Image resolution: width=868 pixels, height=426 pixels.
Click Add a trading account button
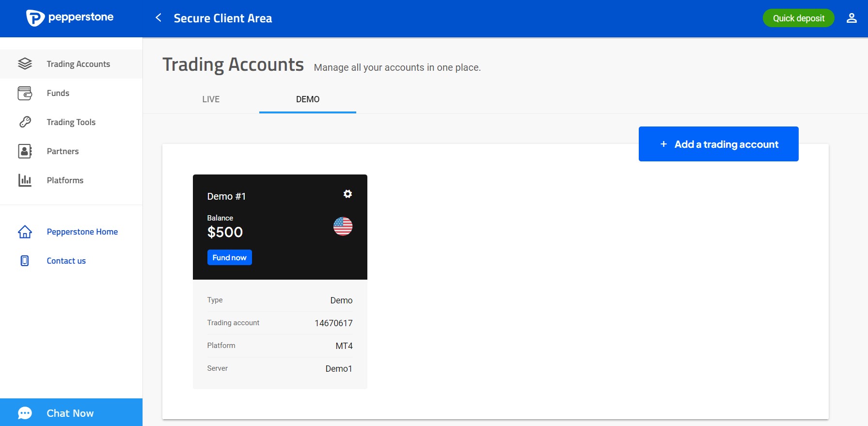point(718,144)
